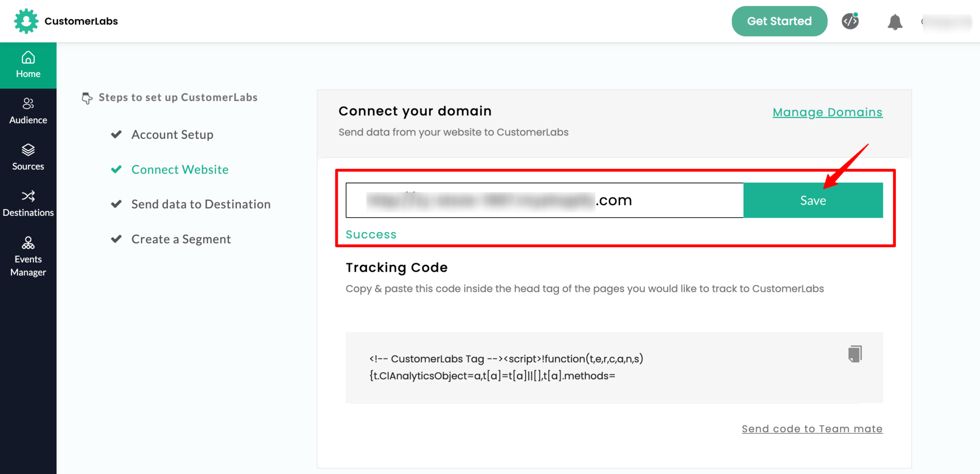This screenshot has height=474, width=980.
Task: Select the Audience sidebar icon
Action: coord(28,110)
